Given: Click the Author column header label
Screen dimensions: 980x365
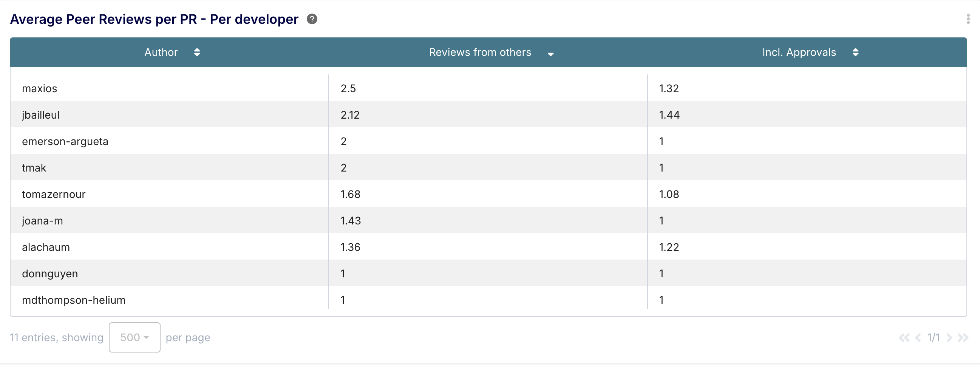Looking at the screenshot, I should click(161, 52).
